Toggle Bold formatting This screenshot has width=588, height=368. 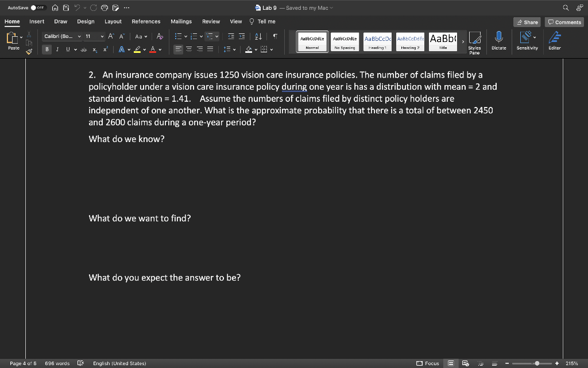pos(47,49)
